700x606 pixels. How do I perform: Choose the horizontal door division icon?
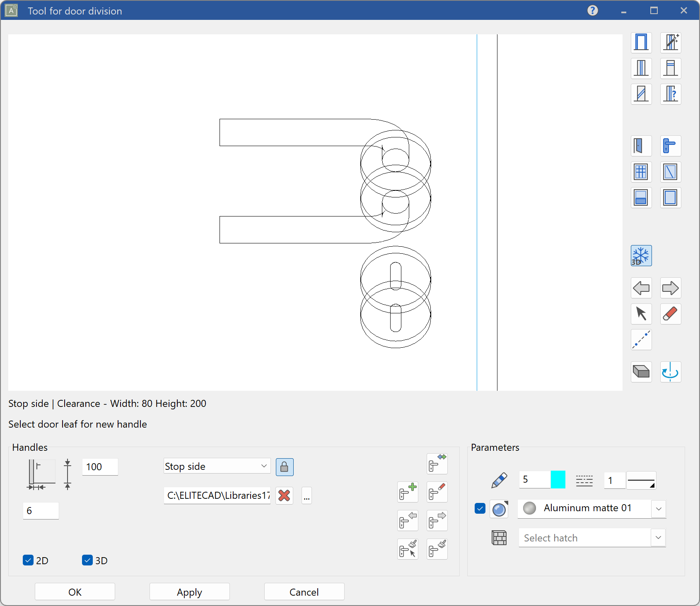[x=671, y=68]
